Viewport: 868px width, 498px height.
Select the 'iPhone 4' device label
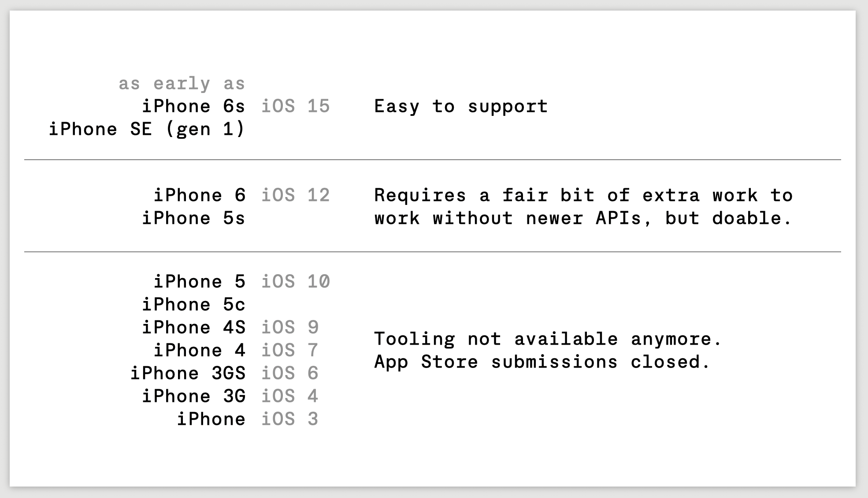(x=199, y=350)
